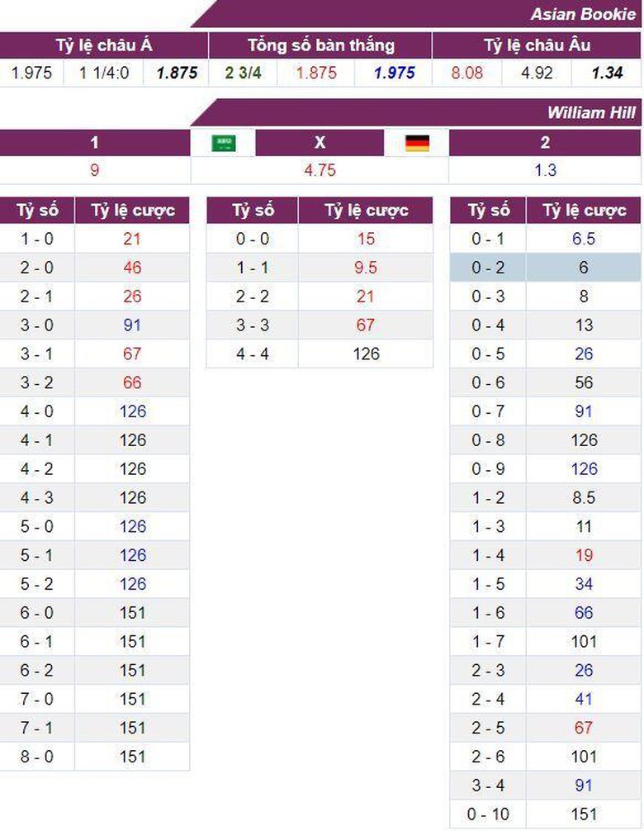Pick odds 126 for score 4 - 4
This screenshot has width=644, height=831.
coord(365,354)
